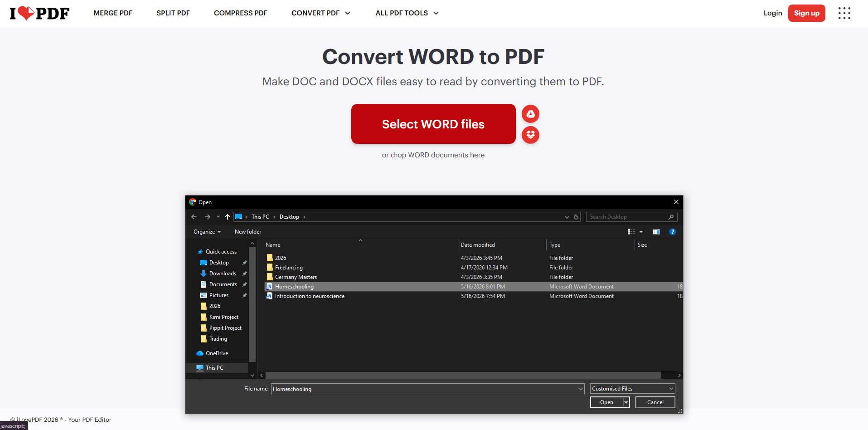Screen dimensions: 868x430
Task: Open Split PDF tool
Action: tap(173, 13)
